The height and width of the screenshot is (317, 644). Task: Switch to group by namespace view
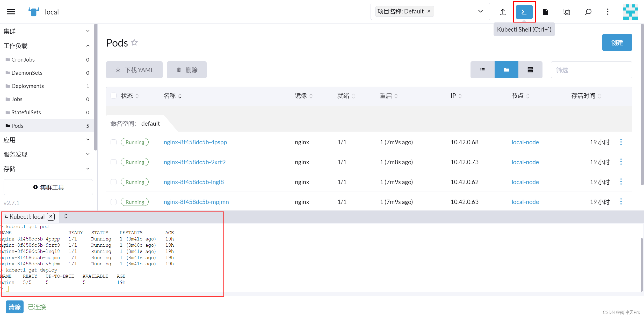[x=506, y=70]
